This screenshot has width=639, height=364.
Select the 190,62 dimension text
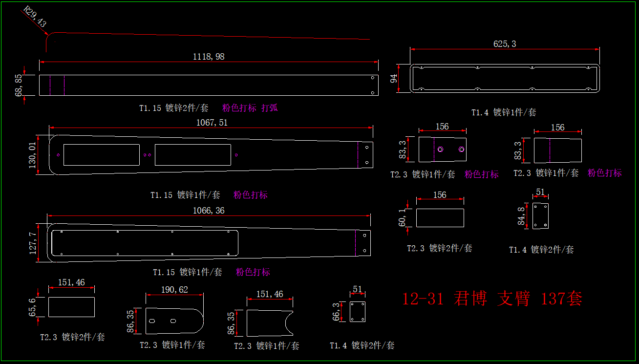point(174,290)
